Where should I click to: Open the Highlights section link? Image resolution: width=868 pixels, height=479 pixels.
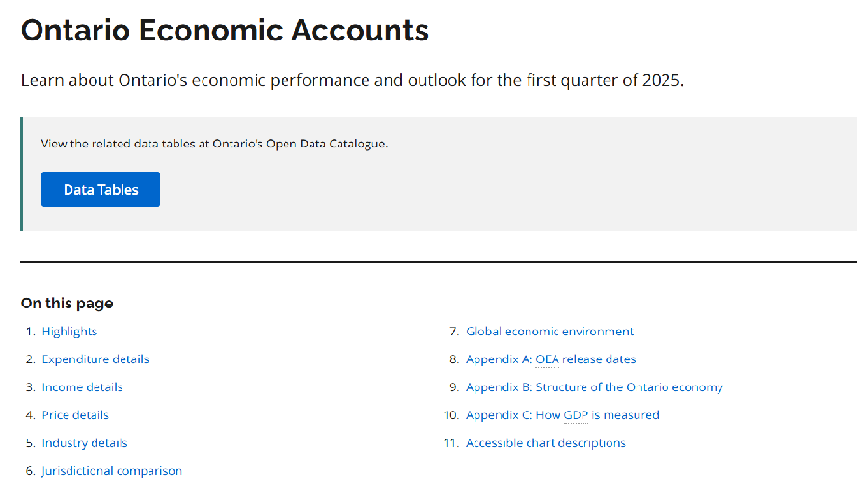coord(69,332)
